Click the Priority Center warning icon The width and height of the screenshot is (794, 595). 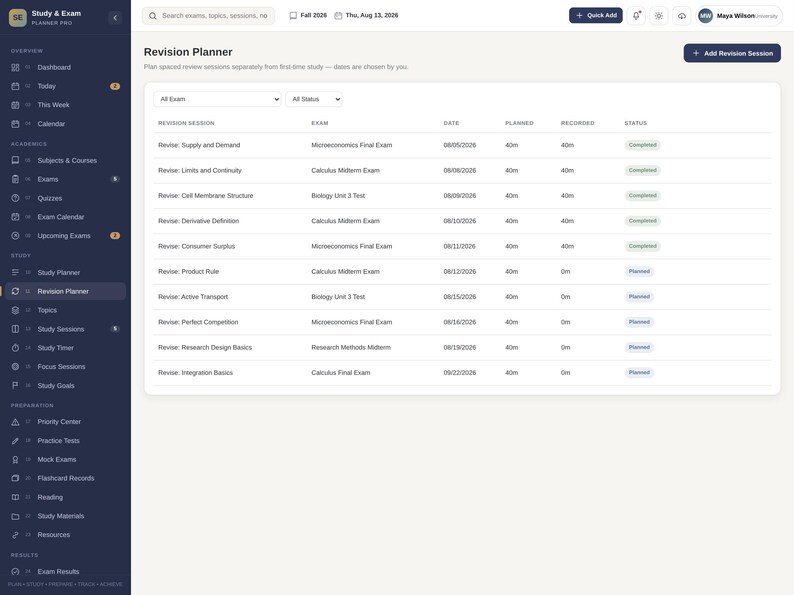[x=15, y=422]
